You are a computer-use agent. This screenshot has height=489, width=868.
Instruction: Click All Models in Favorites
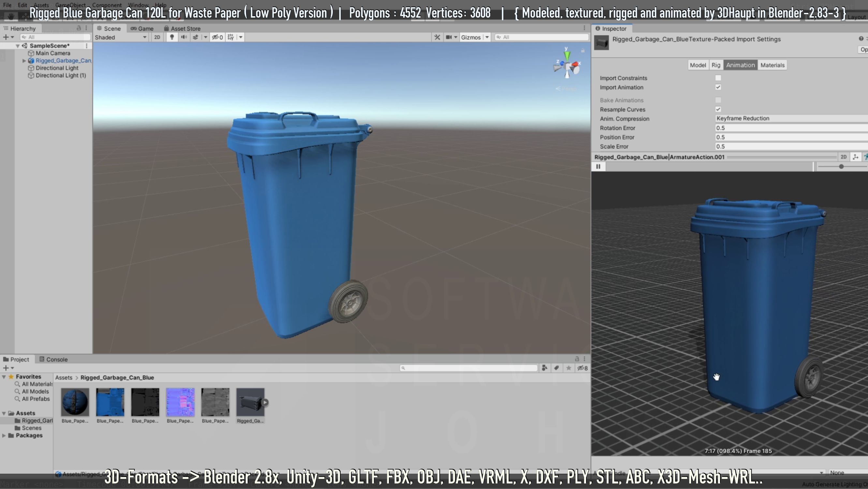tap(35, 391)
